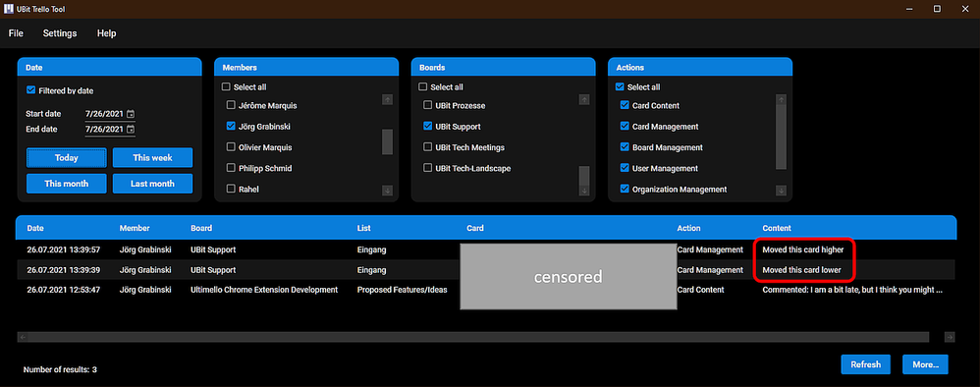Uncheck the User Management action checkbox
This screenshot has width=980, height=387.
click(625, 168)
